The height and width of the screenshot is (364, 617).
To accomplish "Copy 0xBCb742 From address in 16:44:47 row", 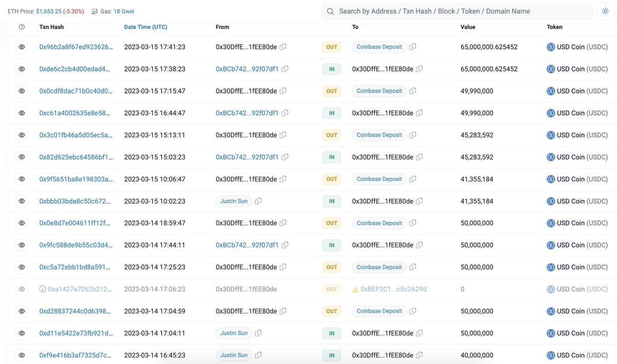I will (x=285, y=113).
